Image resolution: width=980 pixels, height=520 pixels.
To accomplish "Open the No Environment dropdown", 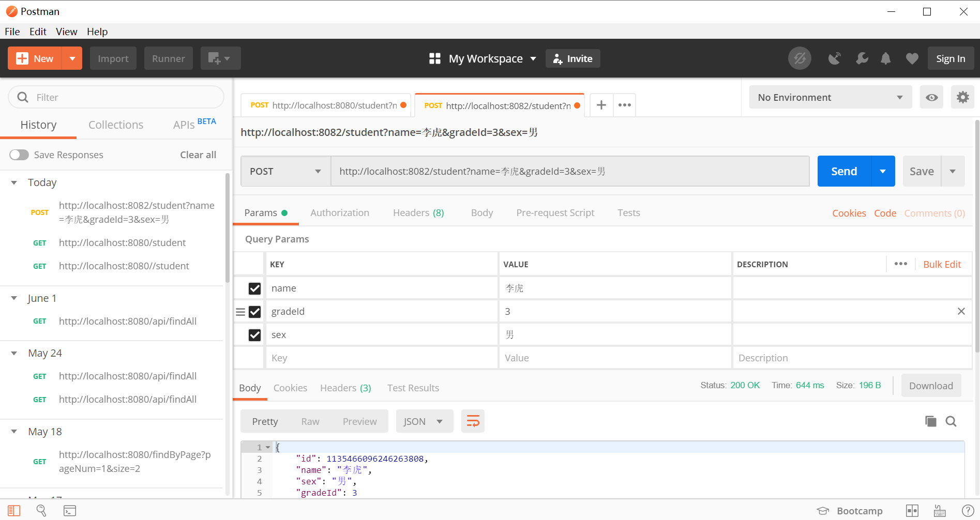I will (831, 97).
